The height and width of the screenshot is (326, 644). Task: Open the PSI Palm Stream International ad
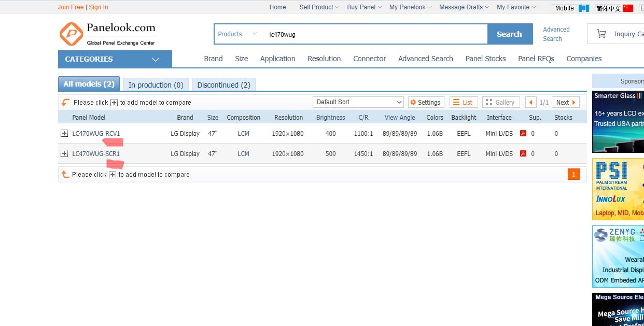[x=618, y=189]
